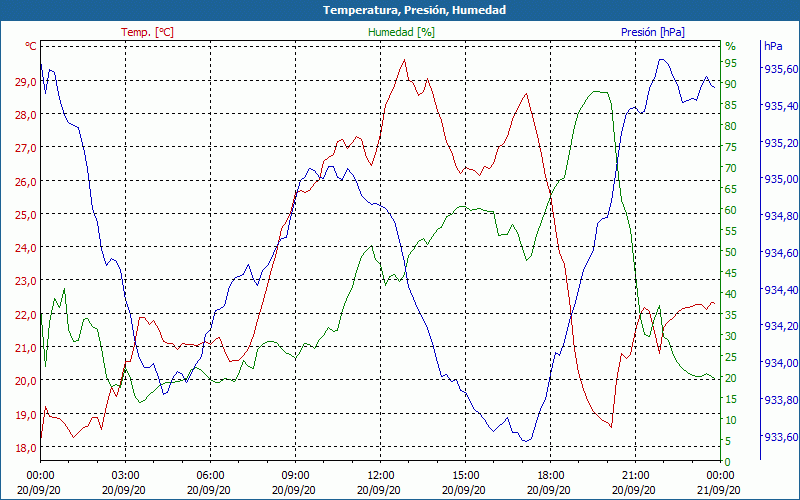Click the blue pressure minimum near 17:00
Screen dimensions: 800x500
pos(526,440)
